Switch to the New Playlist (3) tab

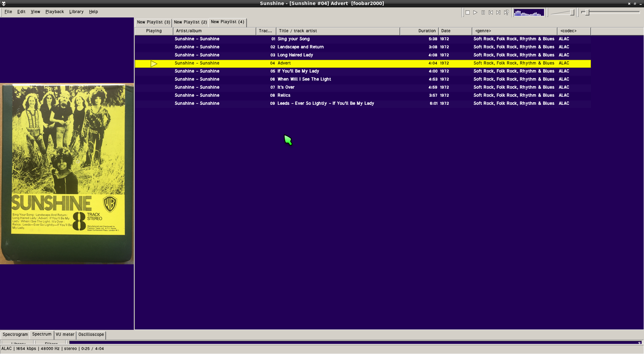pyautogui.click(x=154, y=23)
